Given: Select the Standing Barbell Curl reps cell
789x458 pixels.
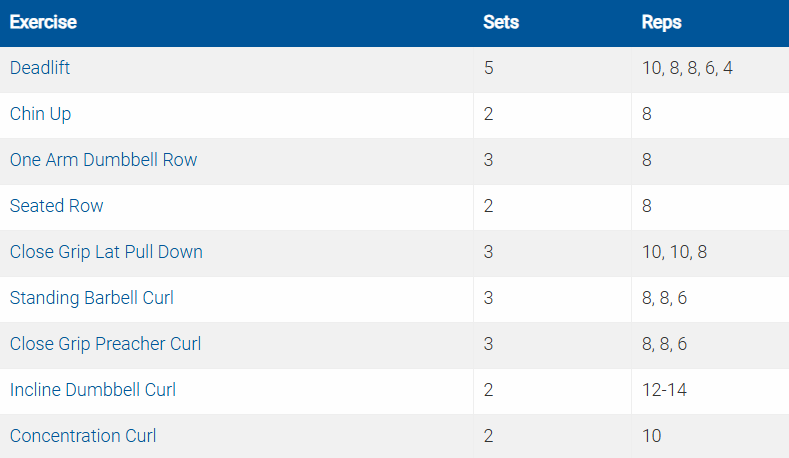Looking at the screenshot, I should 665,299.
